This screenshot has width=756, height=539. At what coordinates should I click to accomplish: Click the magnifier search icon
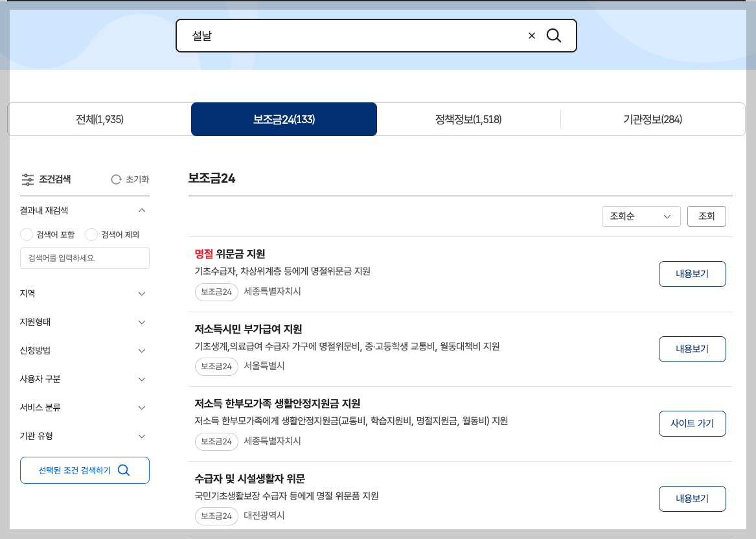[554, 36]
